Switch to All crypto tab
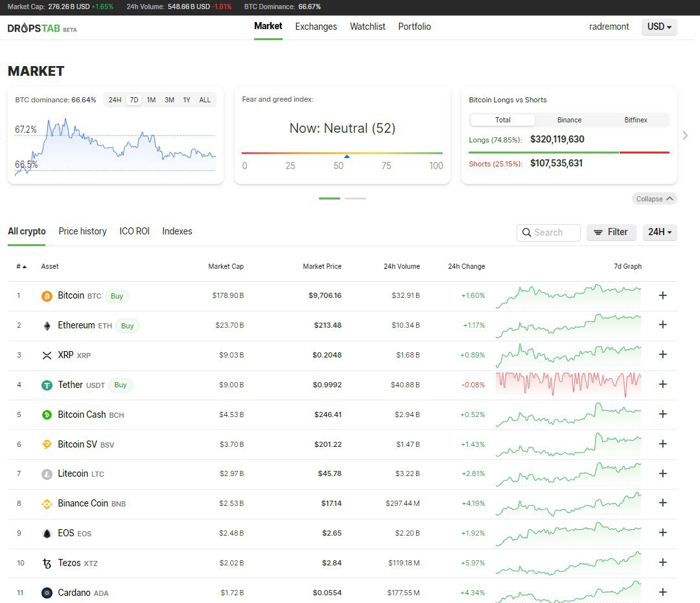Screen dimensions: 700x603 pyautogui.click(x=27, y=231)
